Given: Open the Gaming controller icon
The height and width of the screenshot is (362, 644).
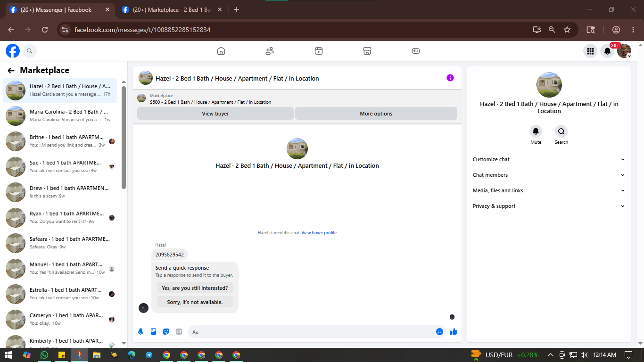Looking at the screenshot, I should (x=416, y=51).
